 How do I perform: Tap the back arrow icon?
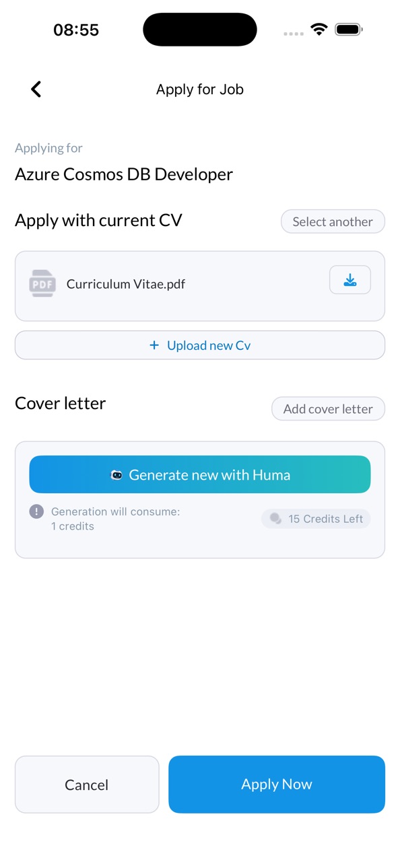click(x=36, y=89)
